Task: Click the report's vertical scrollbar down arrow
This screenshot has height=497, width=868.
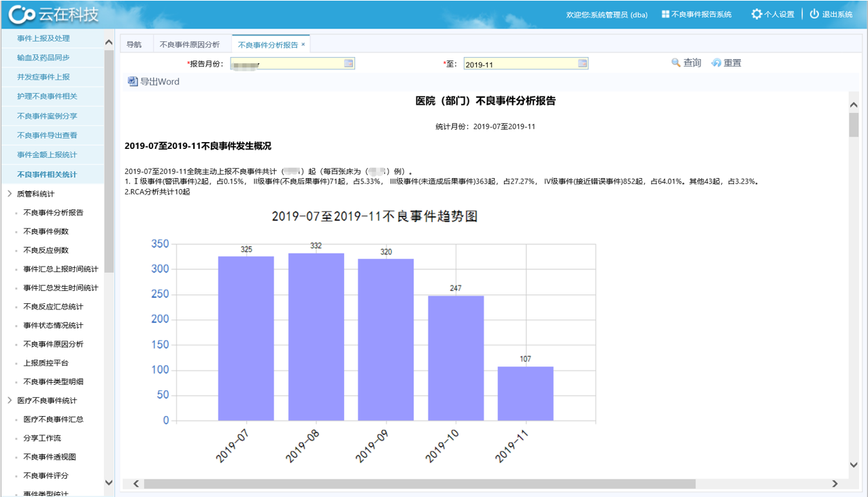Action: click(854, 465)
